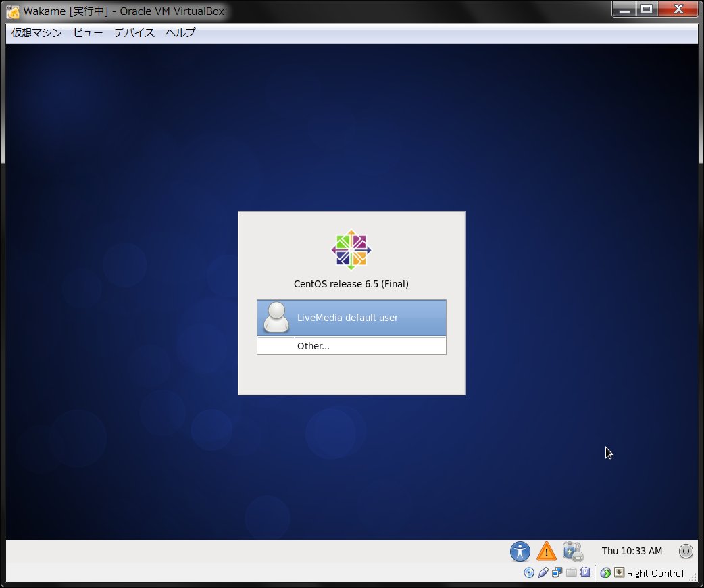This screenshot has width=704, height=588.
Task: Click the power shutdown button icon
Action: 686,552
